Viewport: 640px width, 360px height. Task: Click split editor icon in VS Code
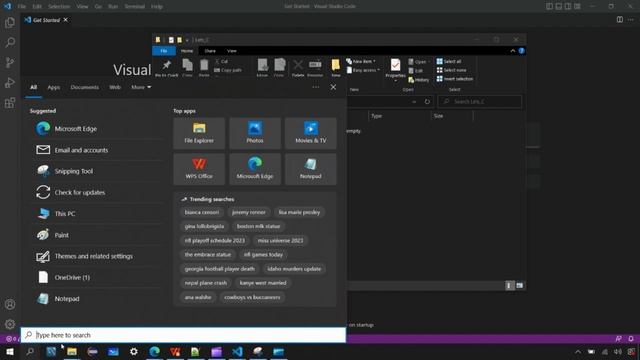pyautogui.click(x=620, y=20)
